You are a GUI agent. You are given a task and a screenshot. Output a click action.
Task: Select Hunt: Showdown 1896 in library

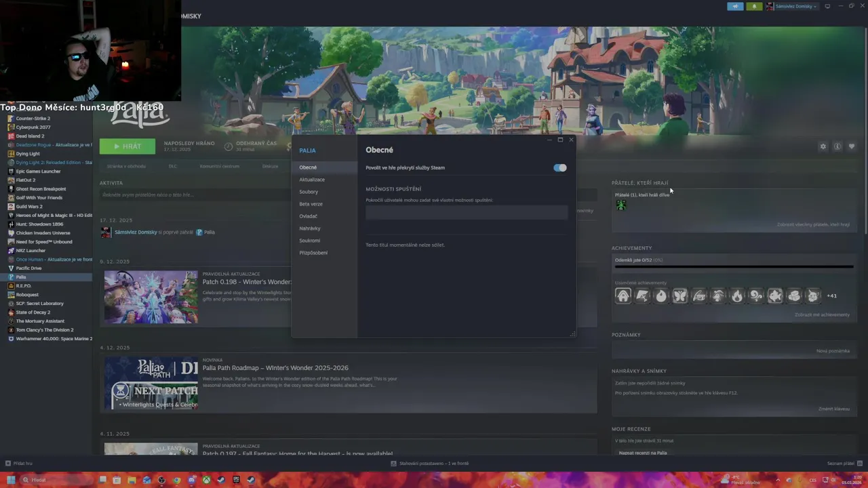(x=46, y=224)
